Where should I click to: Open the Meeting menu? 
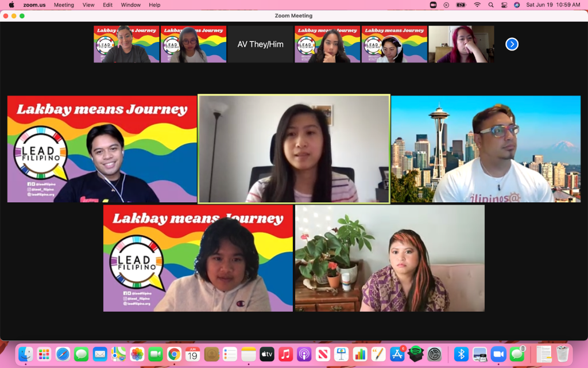[x=64, y=5]
